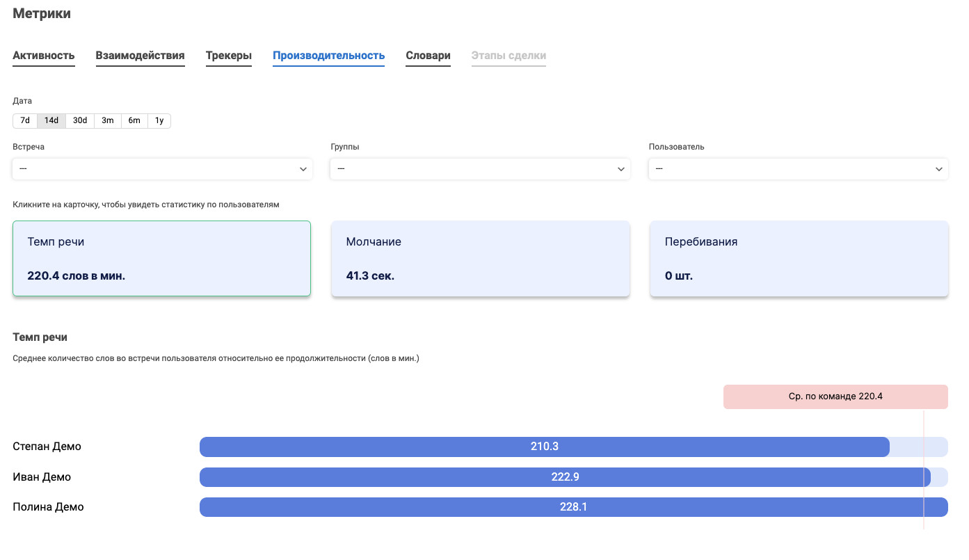Switch date range to 3m

pyautogui.click(x=108, y=120)
